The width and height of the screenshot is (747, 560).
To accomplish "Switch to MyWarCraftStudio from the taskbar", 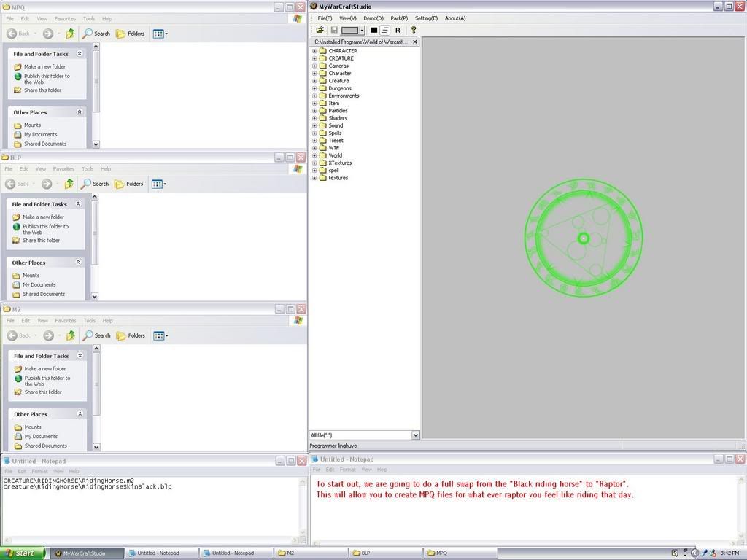I will pos(86,553).
